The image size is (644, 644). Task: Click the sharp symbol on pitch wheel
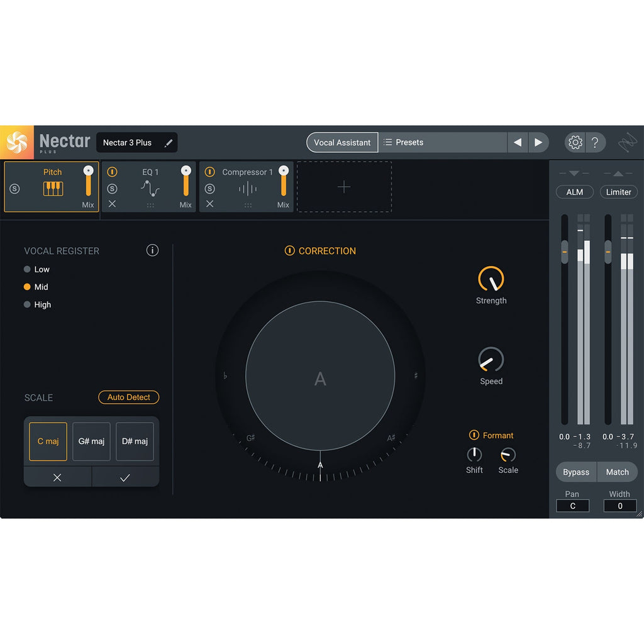point(416,376)
